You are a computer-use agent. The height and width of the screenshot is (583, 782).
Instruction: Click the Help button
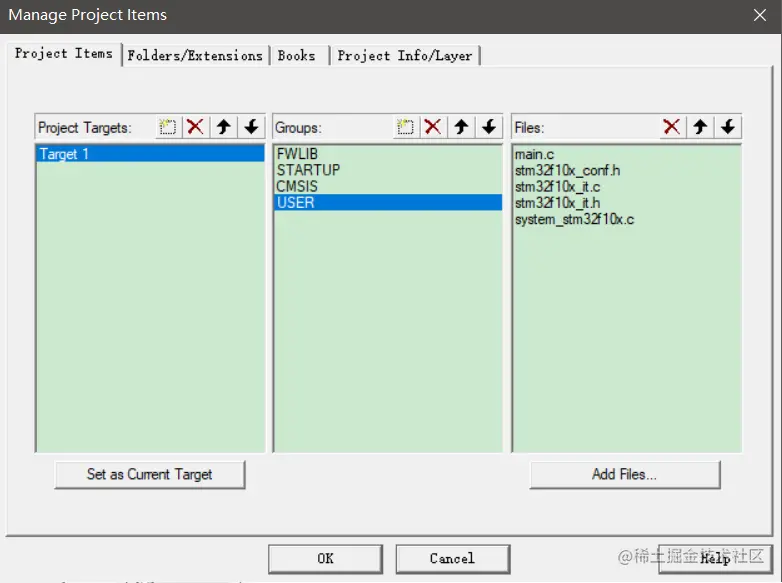pyautogui.click(x=715, y=559)
